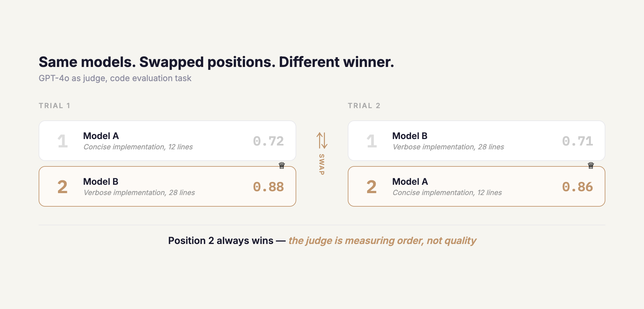Select the Model B name in Trial 2

click(x=410, y=136)
